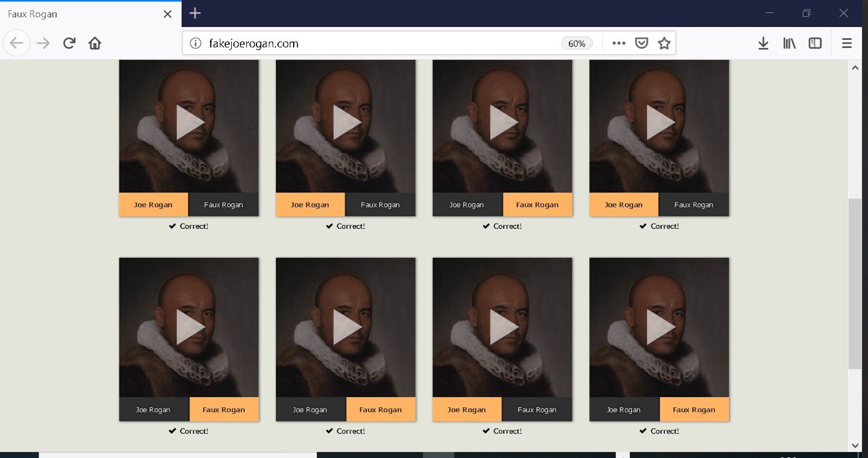Select the Faux Rogan browser tab
The height and width of the screenshot is (458, 868).
click(x=91, y=14)
